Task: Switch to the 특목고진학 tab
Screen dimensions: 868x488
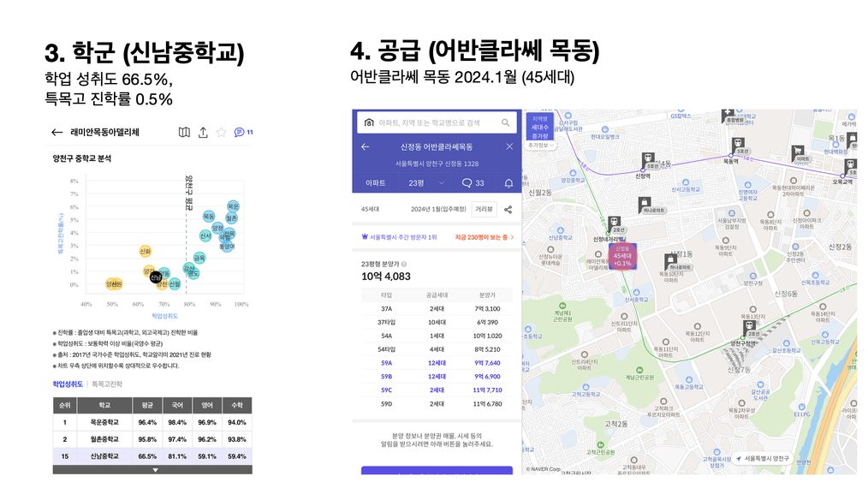Action: click(x=107, y=384)
